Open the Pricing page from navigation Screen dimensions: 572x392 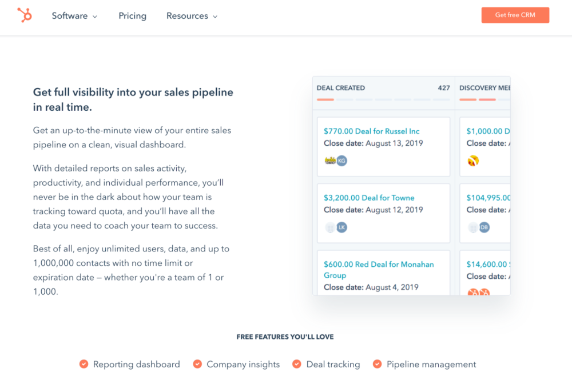pyautogui.click(x=132, y=16)
